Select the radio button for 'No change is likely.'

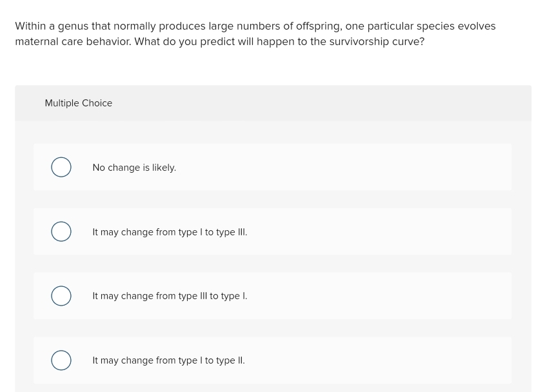pos(61,166)
